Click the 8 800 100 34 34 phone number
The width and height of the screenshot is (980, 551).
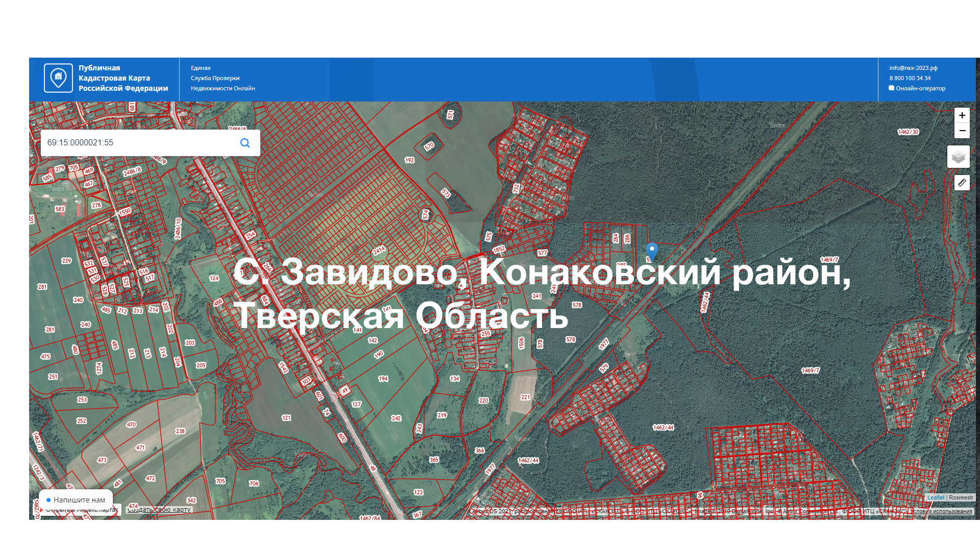(910, 78)
